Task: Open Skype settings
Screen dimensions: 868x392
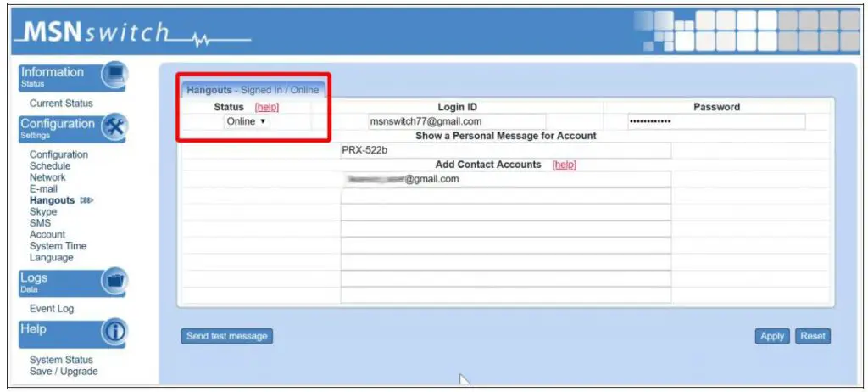Action: coord(43,212)
